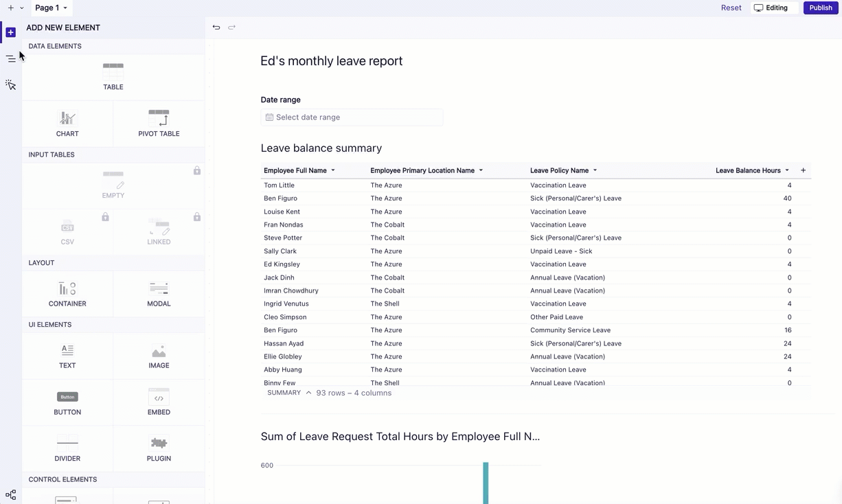Click the plus icon to add a page
Screen dimensions: 842x504
[10, 8]
